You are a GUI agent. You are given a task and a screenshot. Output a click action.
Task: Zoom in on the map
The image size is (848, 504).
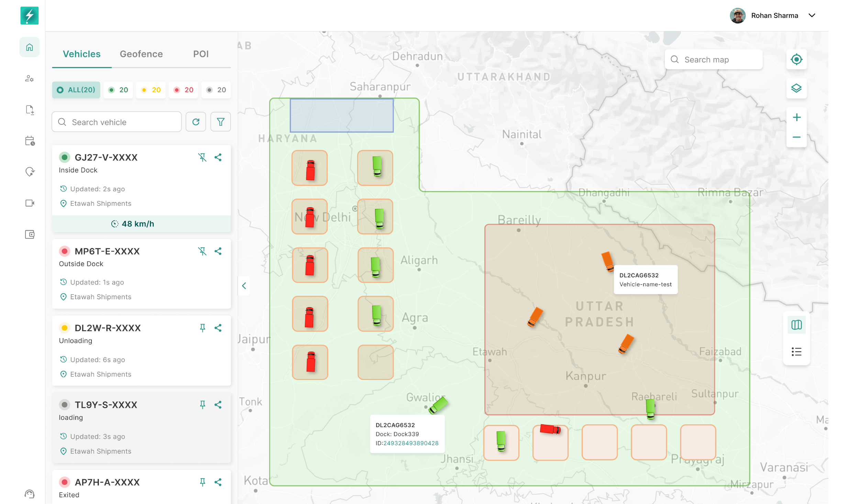pyautogui.click(x=797, y=117)
